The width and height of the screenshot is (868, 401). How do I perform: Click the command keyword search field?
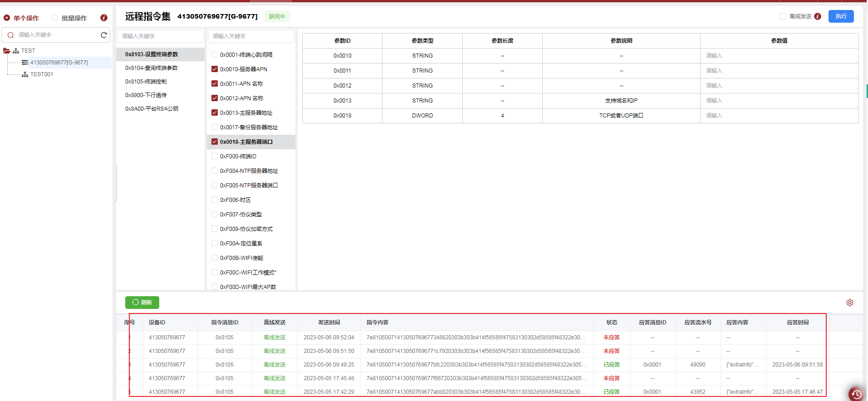click(160, 36)
